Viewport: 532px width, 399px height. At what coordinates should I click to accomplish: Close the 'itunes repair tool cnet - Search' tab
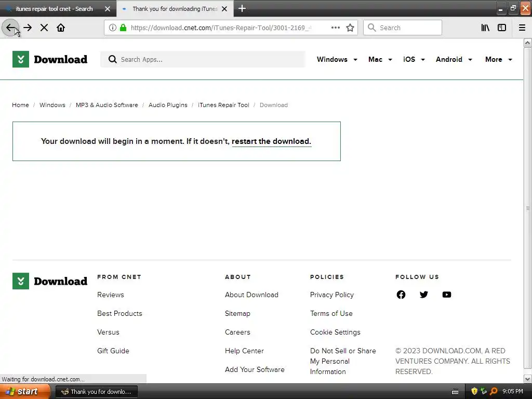[108, 9]
